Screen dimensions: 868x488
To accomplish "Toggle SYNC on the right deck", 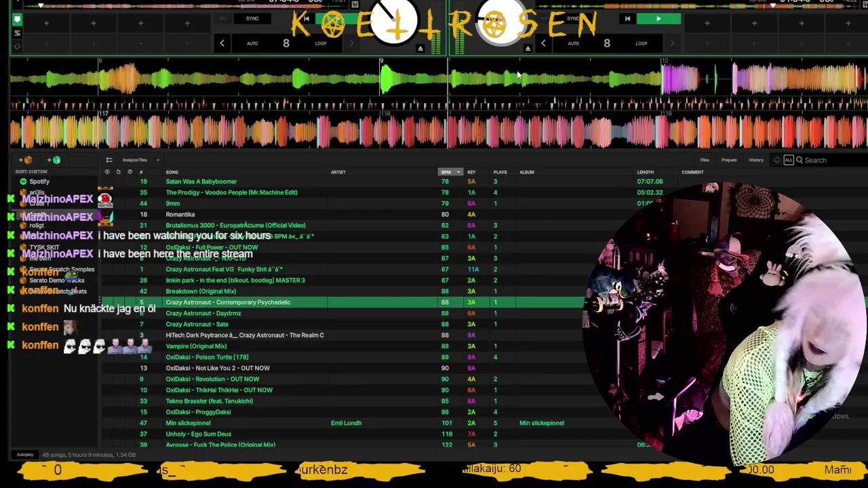I will (573, 18).
